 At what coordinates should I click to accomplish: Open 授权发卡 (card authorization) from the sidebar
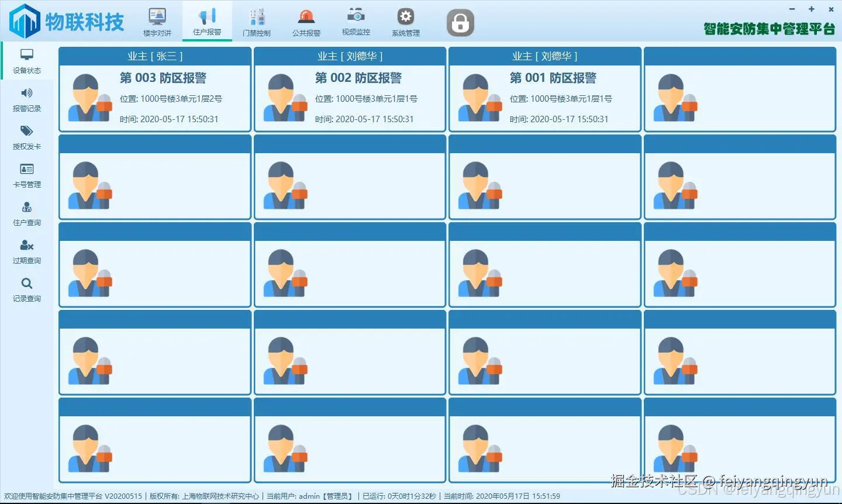click(x=26, y=137)
